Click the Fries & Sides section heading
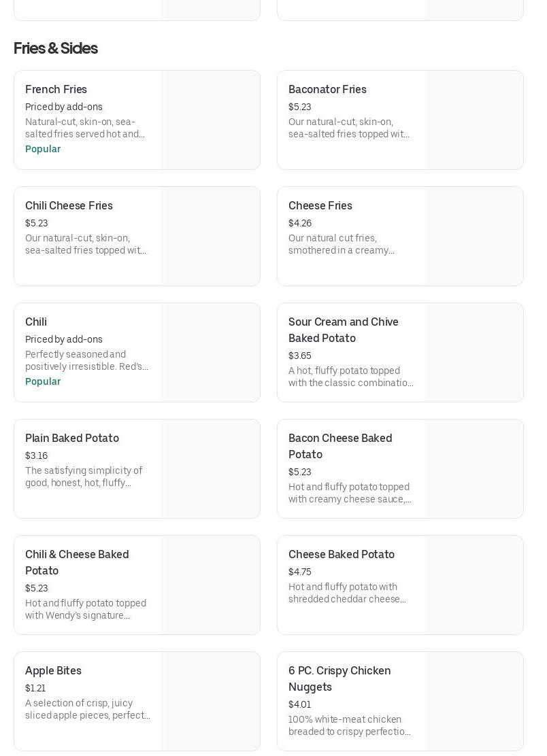Viewport: 547px width, 756px height. click(56, 48)
